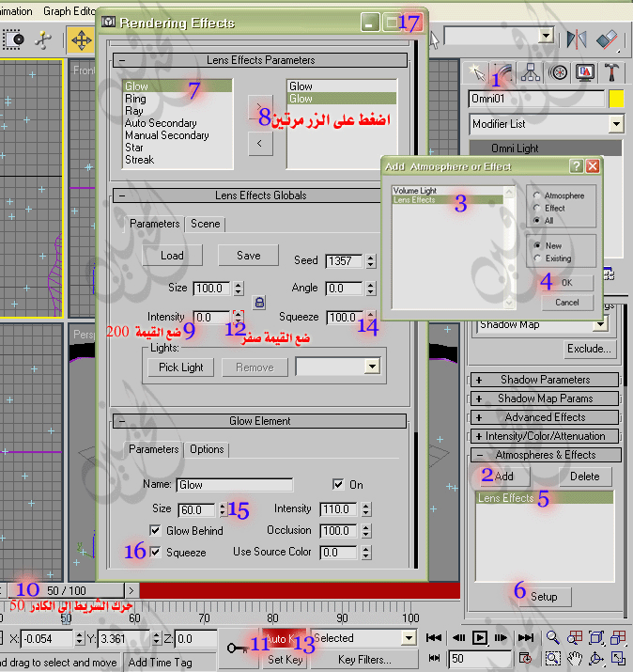Screen dimensions: 633x672
Task: Open Parameters tab in Glow Element
Action: [x=153, y=449]
